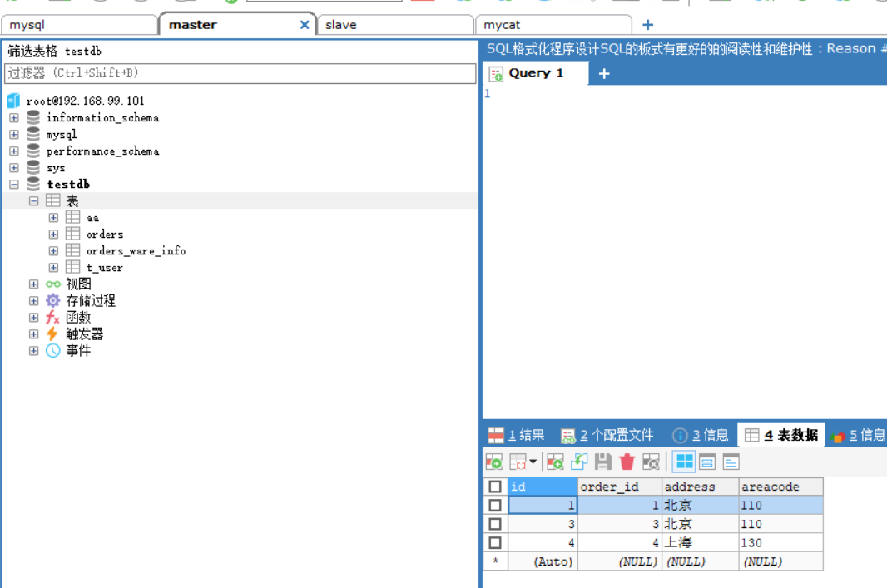
Task: Select the 4 表数据 table data tab
Action: pos(782,435)
